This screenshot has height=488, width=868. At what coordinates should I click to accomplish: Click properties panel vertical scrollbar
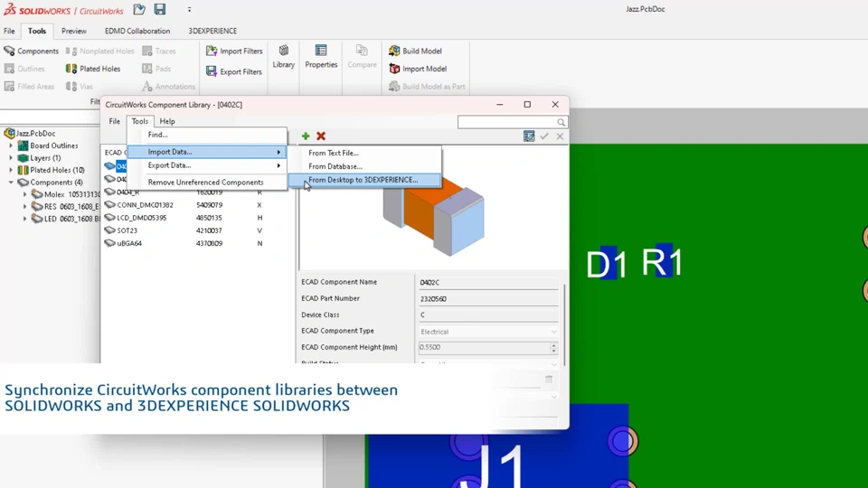coord(564,324)
